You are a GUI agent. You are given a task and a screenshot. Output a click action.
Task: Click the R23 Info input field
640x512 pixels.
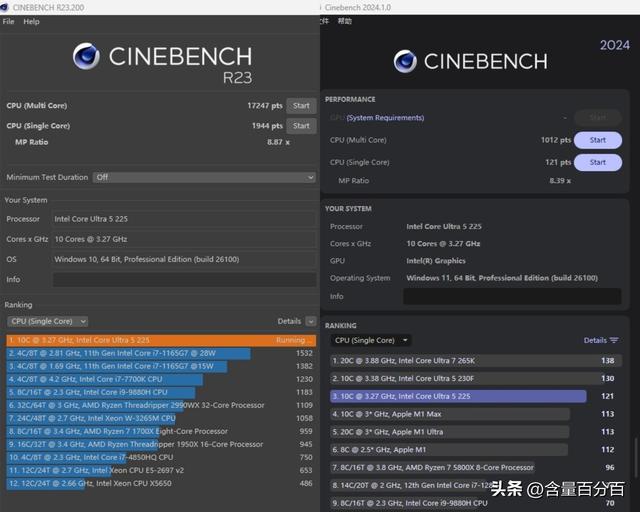[x=184, y=279]
